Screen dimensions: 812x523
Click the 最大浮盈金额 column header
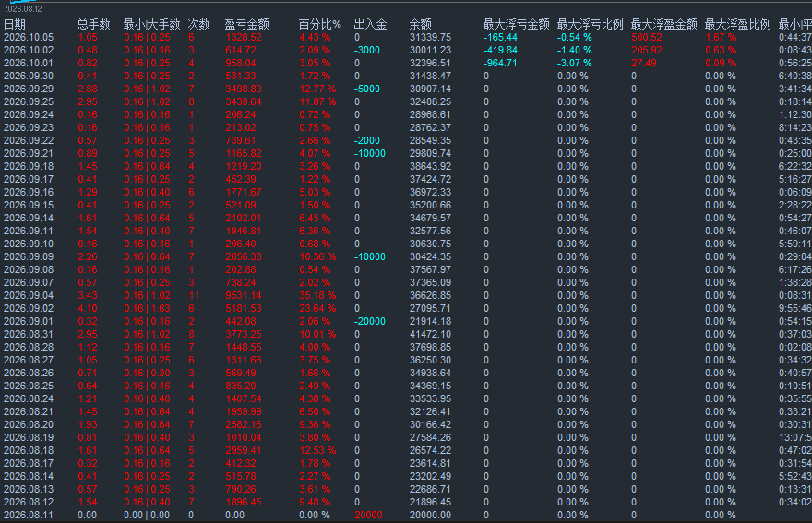(663, 24)
